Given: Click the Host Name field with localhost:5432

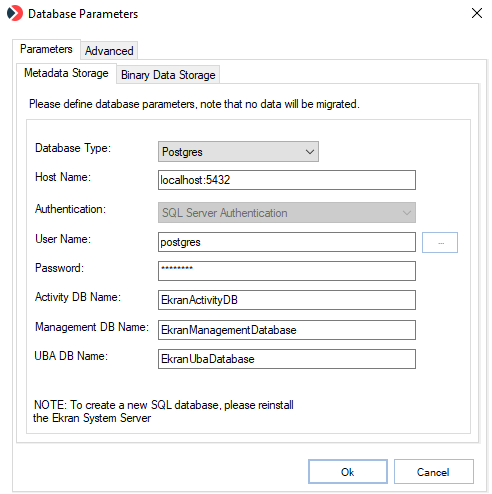Looking at the screenshot, I should [287, 180].
